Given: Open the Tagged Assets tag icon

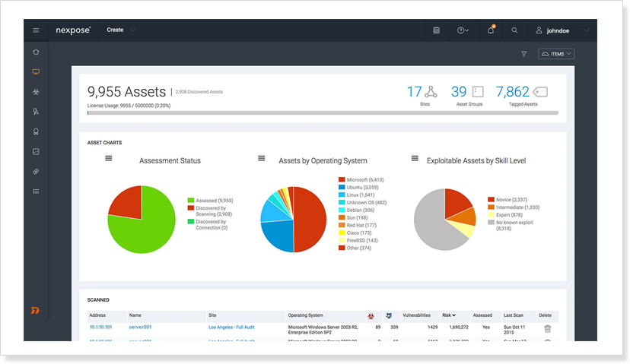Looking at the screenshot, I should (540, 92).
